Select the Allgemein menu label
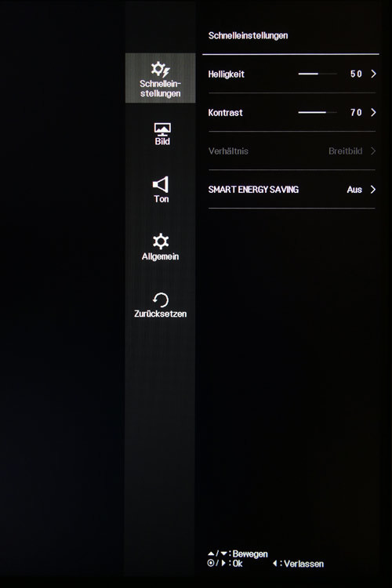 [160, 256]
